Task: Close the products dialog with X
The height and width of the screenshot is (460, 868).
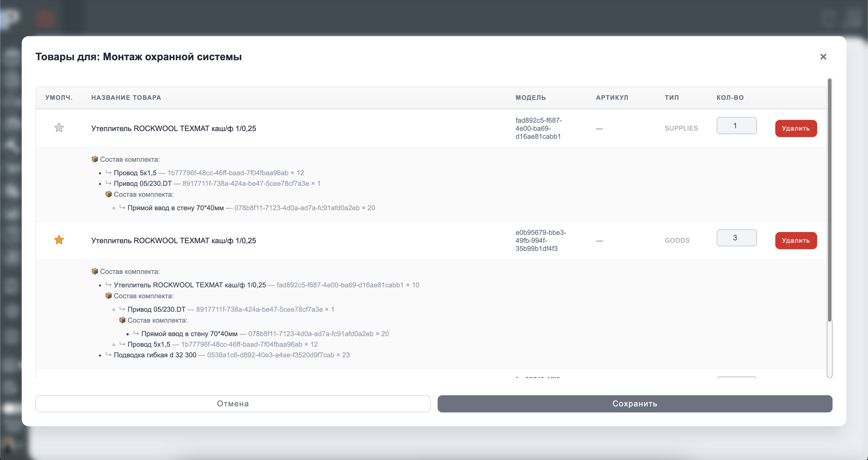Action: coord(823,57)
